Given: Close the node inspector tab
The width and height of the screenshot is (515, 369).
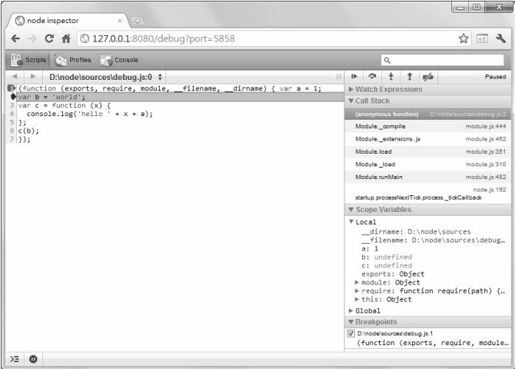Looking at the screenshot, I should click(x=120, y=21).
